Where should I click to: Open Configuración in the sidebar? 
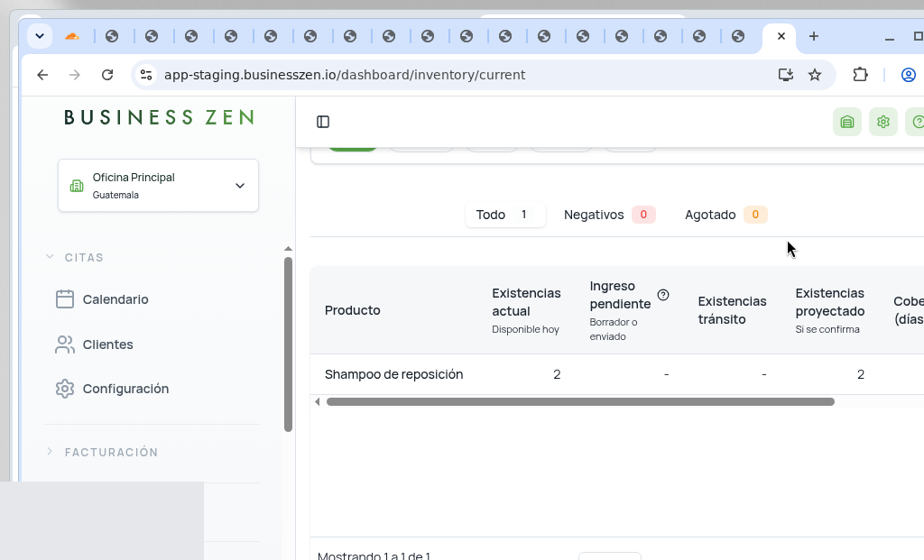tap(112, 389)
